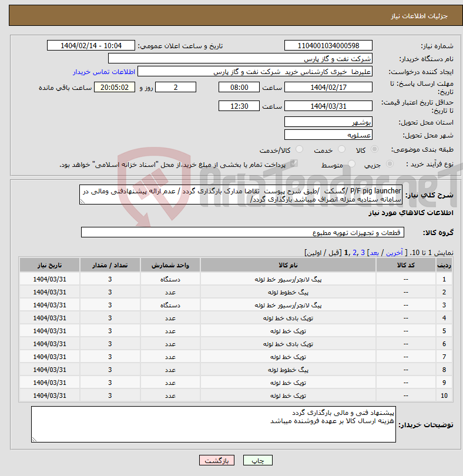Click the نام کالا column header
Image resolution: width=463 pixels, height=476 pixels.
tap(288, 265)
